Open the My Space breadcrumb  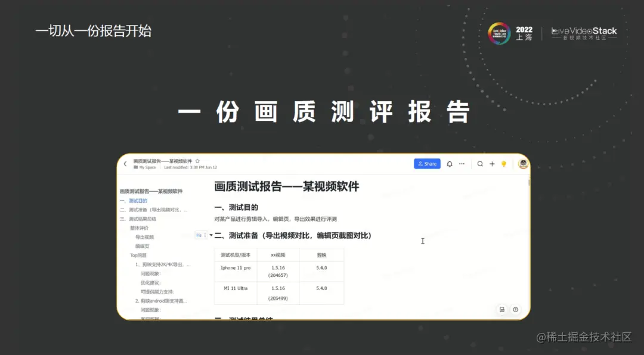(x=144, y=168)
